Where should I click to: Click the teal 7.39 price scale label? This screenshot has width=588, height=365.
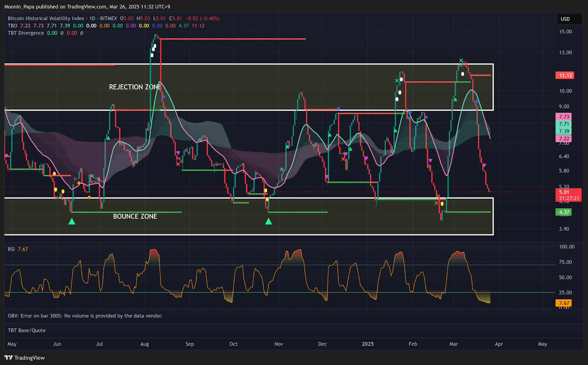tap(564, 131)
